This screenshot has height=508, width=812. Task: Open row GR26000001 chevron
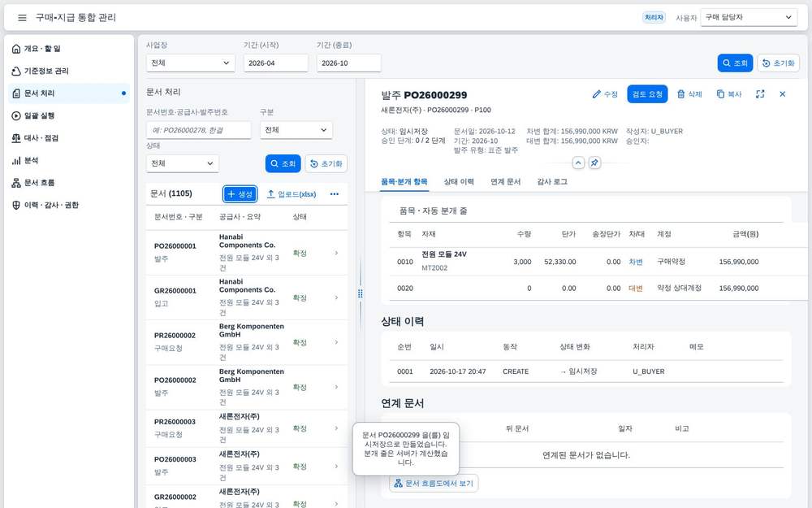(x=337, y=297)
